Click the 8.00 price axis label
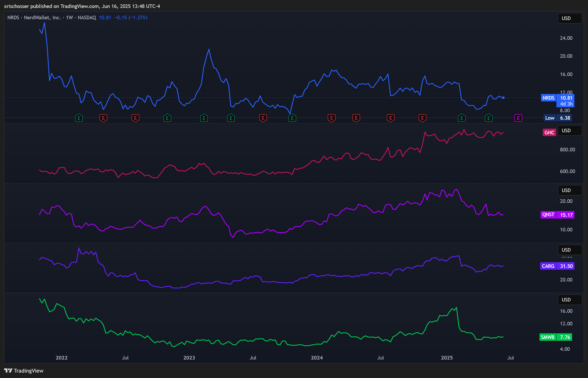 click(565, 110)
